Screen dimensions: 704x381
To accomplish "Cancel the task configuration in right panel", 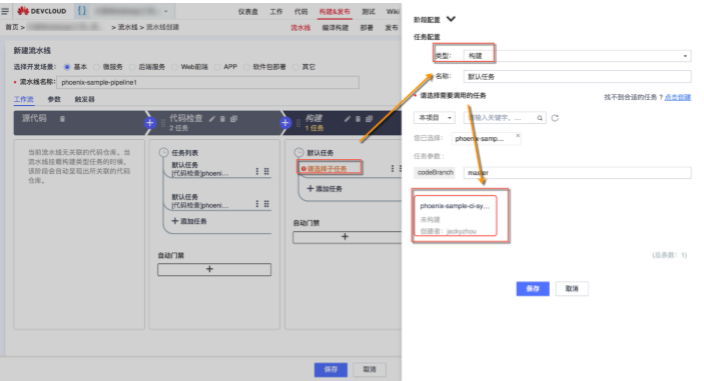I will [572, 289].
